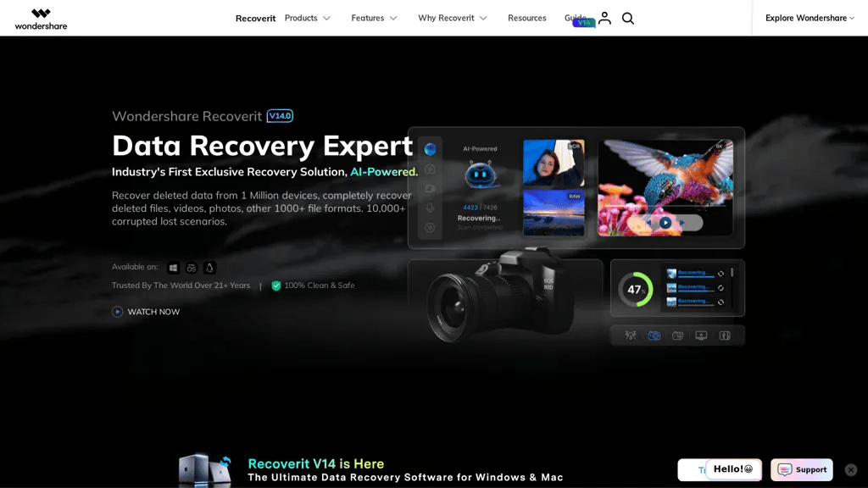Viewport: 868px width, 488px height.
Task: Expand the Features dropdown menu
Action: pyautogui.click(x=374, y=19)
